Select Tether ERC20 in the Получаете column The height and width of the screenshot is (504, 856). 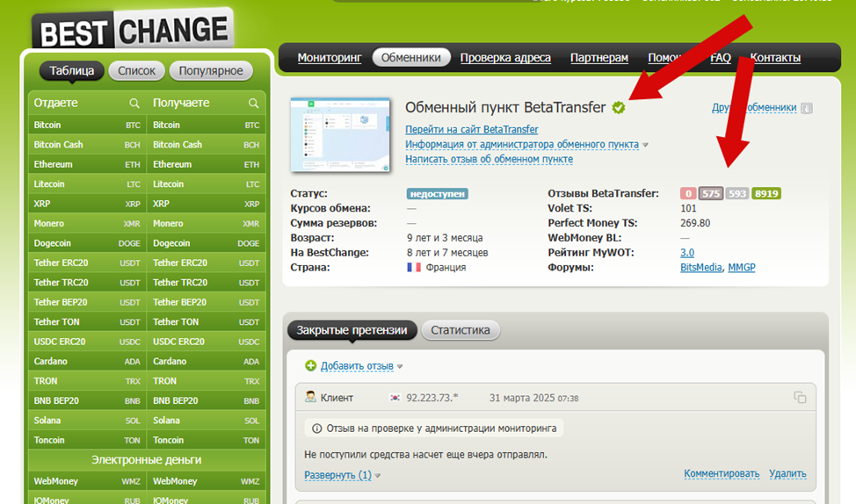[206, 263]
